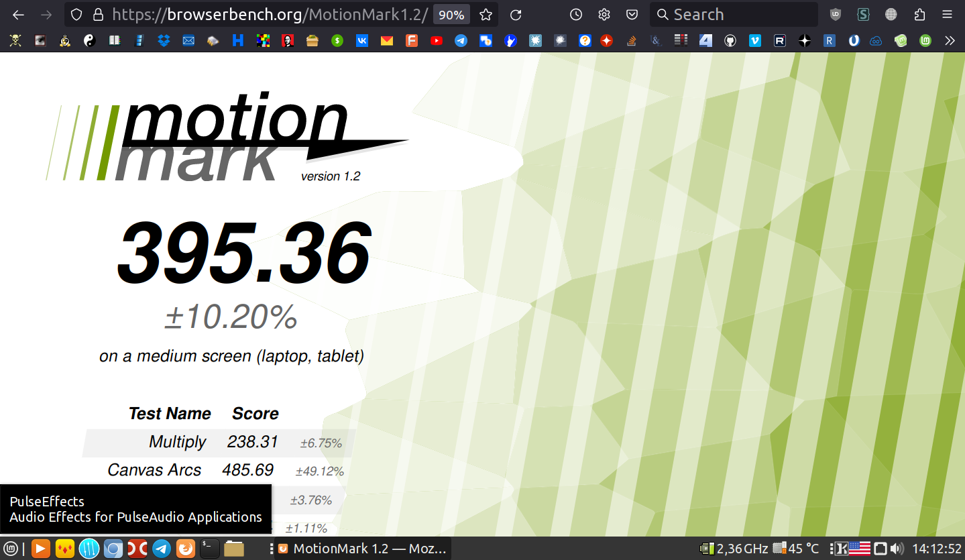Open the GitHub bookmark
Image resolution: width=965 pixels, height=560 pixels.
[x=730, y=41]
